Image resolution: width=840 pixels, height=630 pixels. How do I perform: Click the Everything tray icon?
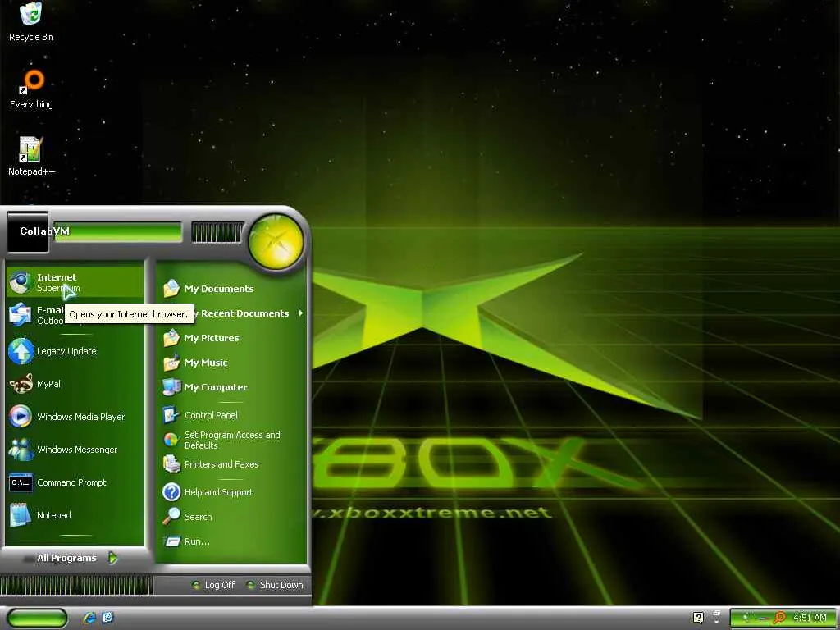tap(779, 619)
